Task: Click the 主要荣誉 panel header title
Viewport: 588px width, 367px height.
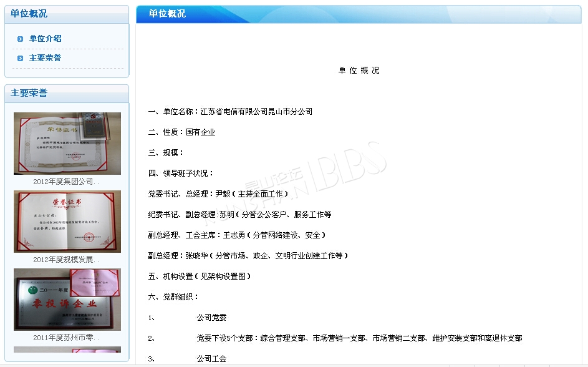Action: pos(29,93)
